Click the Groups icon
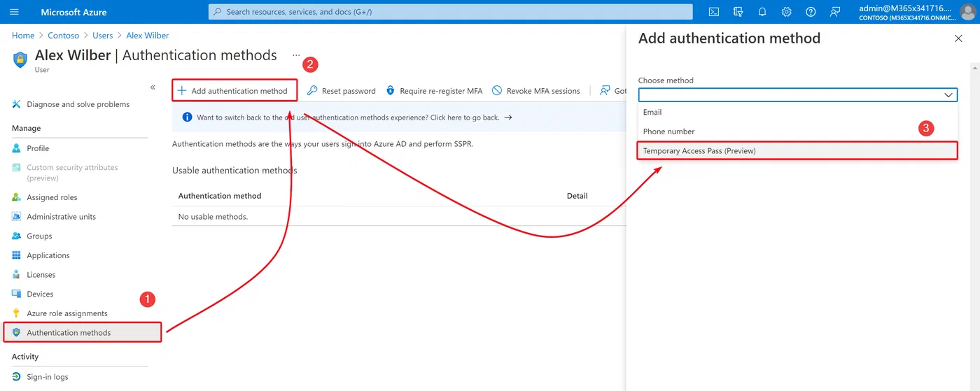 [17, 236]
